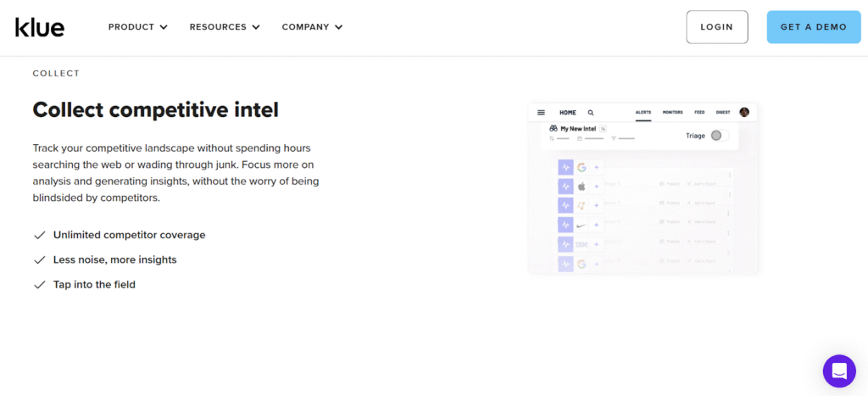Click the Nike swoosh logo in the list

[581, 226]
